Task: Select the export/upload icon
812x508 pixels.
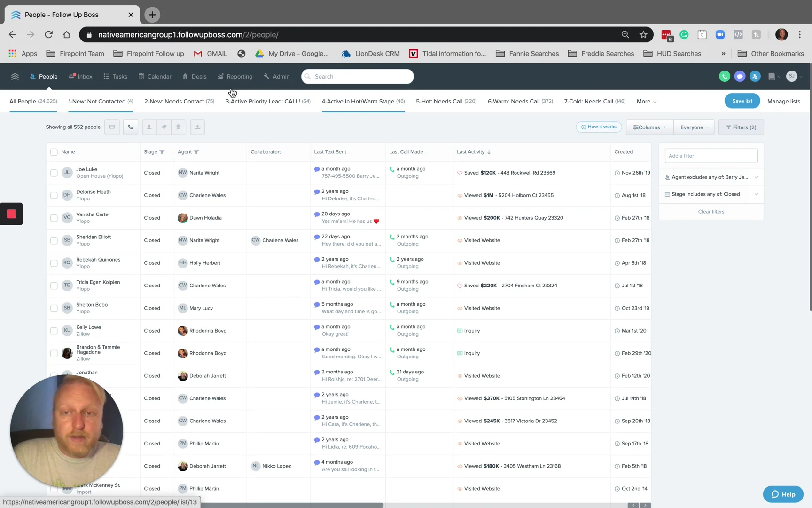Action: [197, 127]
